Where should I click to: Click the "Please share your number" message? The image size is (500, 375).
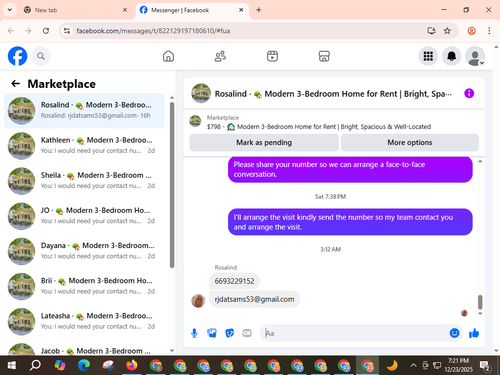(350, 169)
